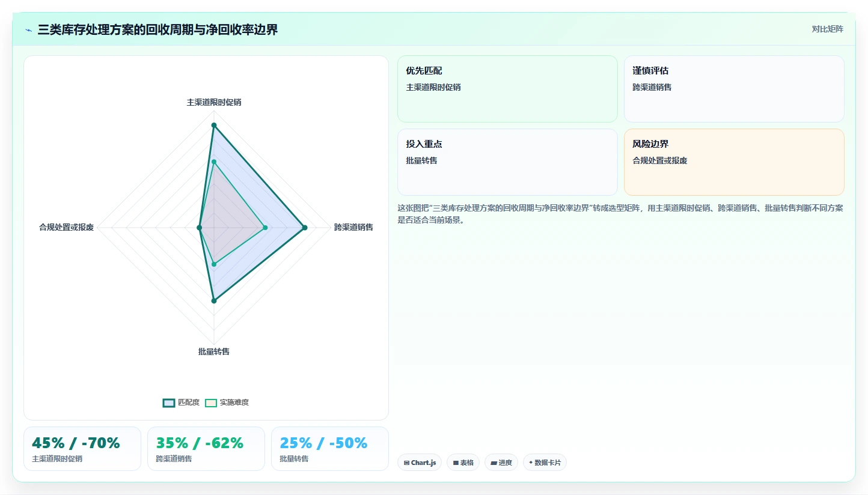Click 主渠道限时促销 text in 优先匹配 card
The width and height of the screenshot is (868, 495).
click(433, 87)
